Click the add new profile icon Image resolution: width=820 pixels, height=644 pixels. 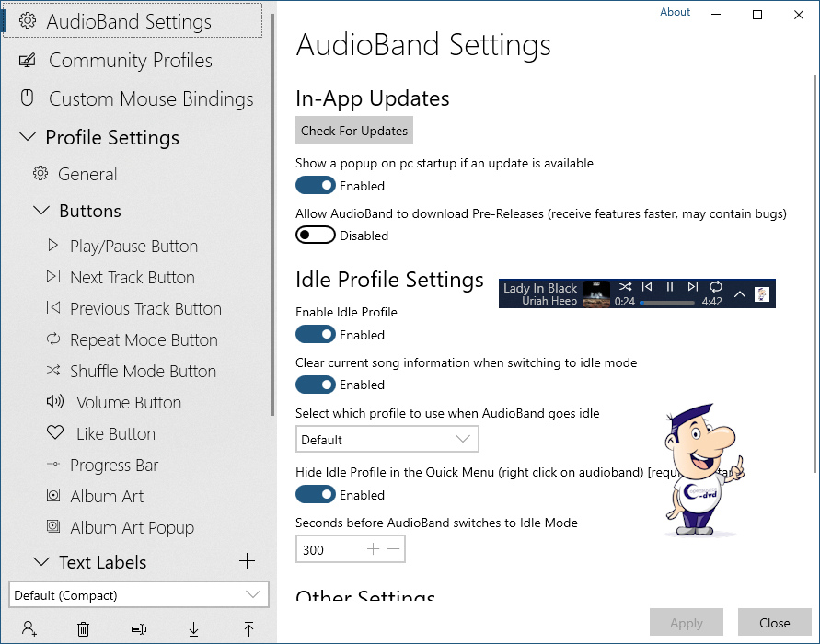tap(29, 629)
